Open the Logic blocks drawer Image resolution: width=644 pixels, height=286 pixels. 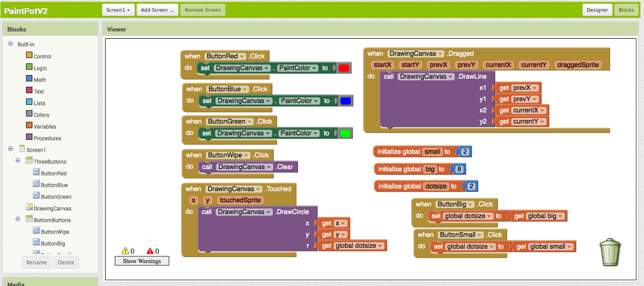[40, 67]
